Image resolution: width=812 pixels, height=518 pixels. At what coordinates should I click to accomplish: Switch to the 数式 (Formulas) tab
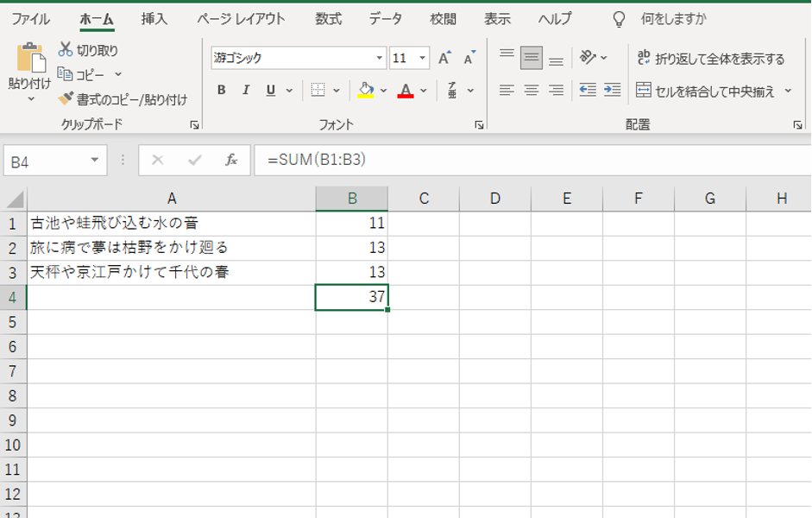(328, 19)
